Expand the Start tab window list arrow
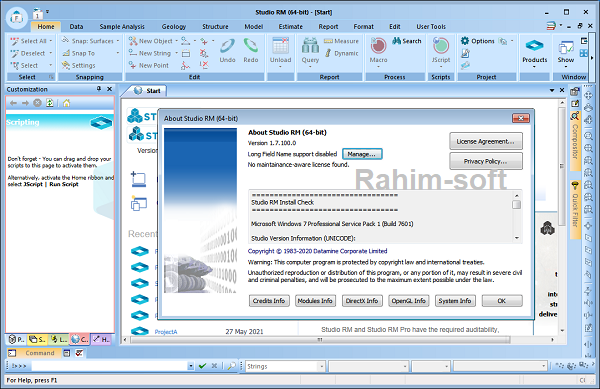This screenshot has width=600, height=389. tap(552, 90)
